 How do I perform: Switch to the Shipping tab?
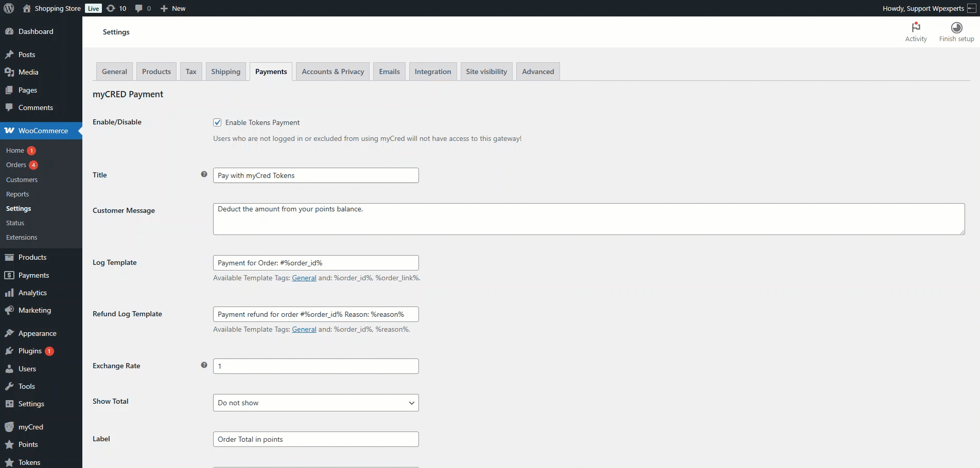(x=225, y=71)
